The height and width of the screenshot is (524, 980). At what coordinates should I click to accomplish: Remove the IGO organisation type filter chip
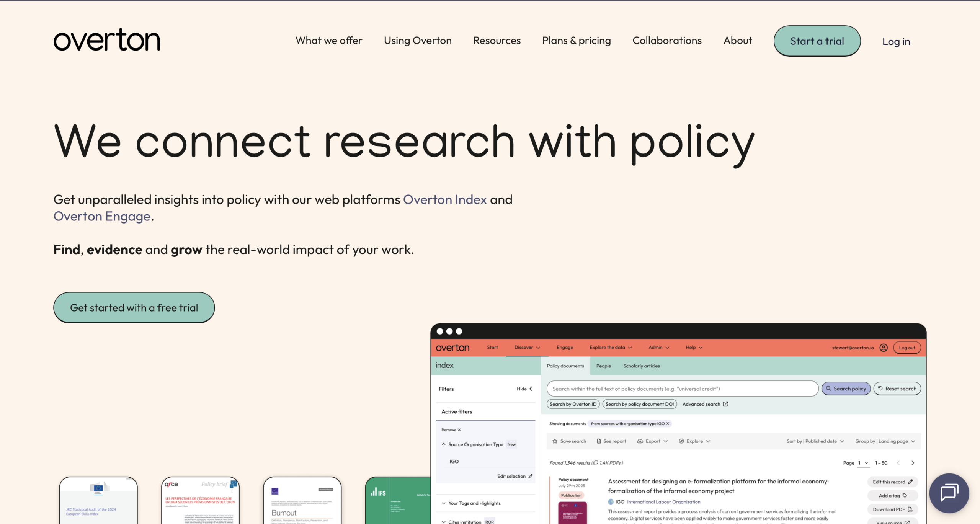[x=668, y=424]
